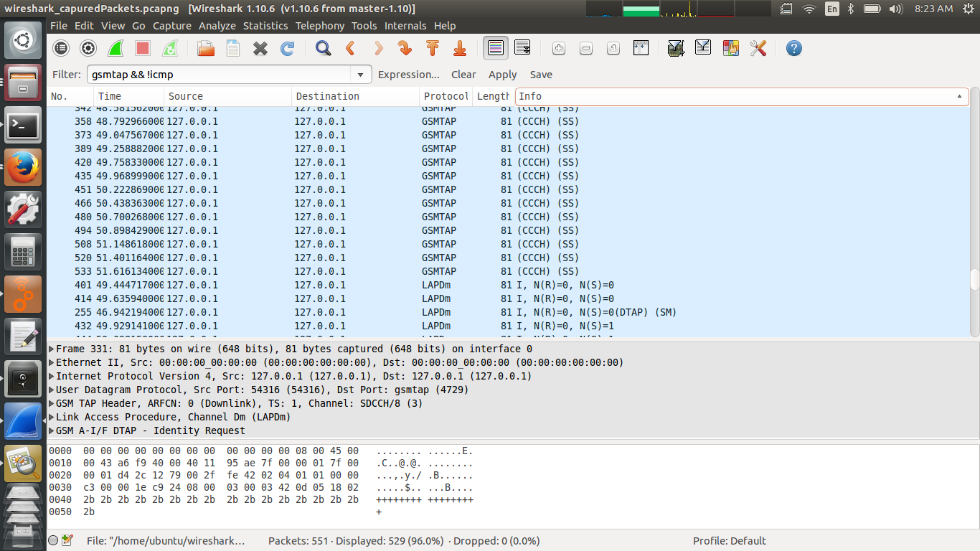Viewport: 980px width, 551px height.
Task: Sort by the Time column header
Action: [x=128, y=96]
